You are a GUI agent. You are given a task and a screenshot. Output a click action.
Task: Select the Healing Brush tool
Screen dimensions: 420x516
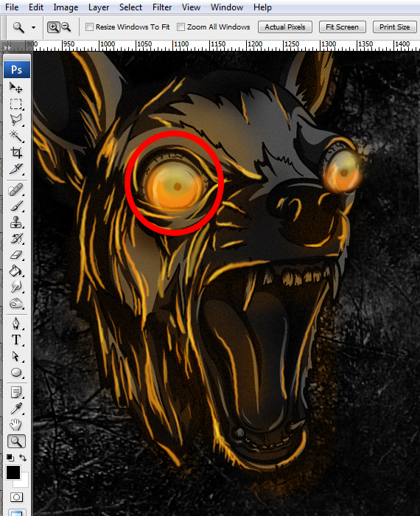15,190
